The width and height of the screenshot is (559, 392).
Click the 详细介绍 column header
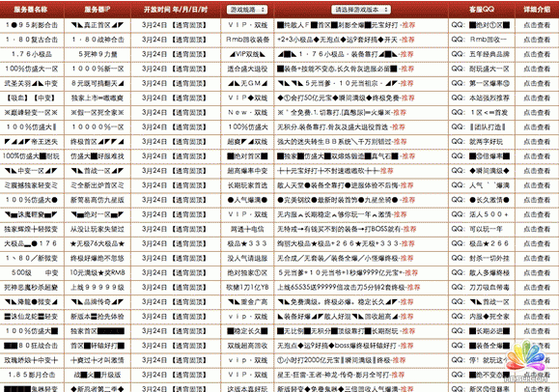pyautogui.click(x=537, y=10)
